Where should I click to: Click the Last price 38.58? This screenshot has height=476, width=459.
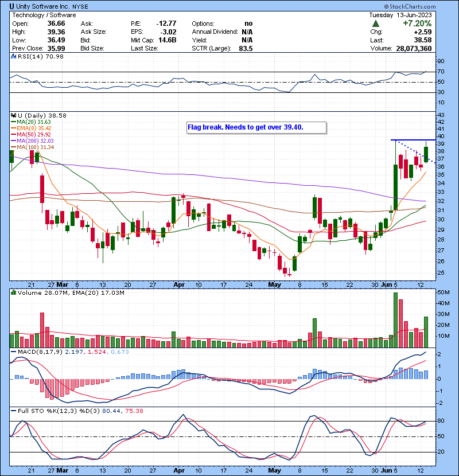[423, 40]
